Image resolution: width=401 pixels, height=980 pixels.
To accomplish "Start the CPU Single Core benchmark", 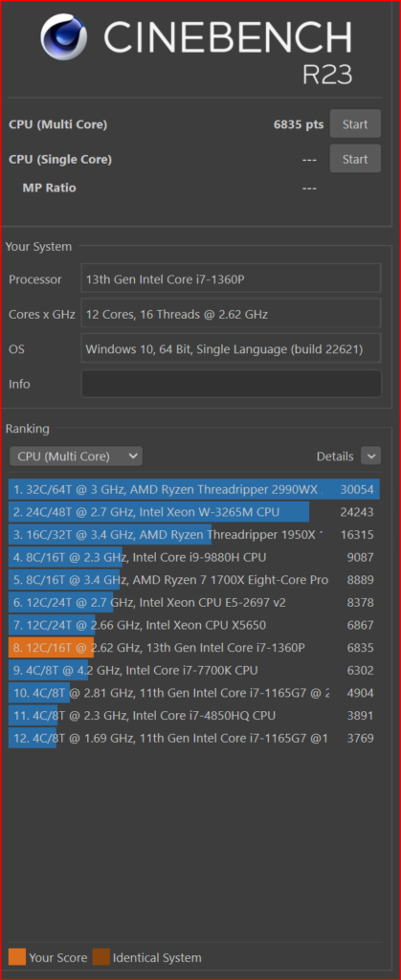I will pyautogui.click(x=355, y=159).
